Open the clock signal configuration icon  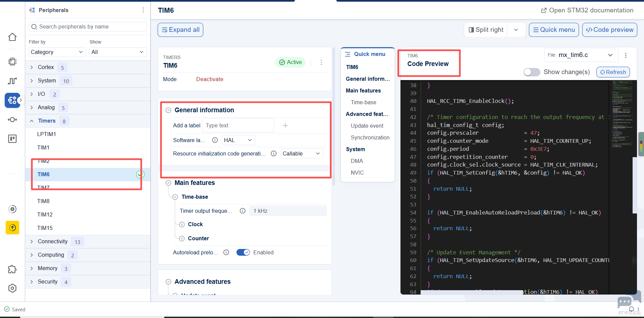(x=12, y=81)
